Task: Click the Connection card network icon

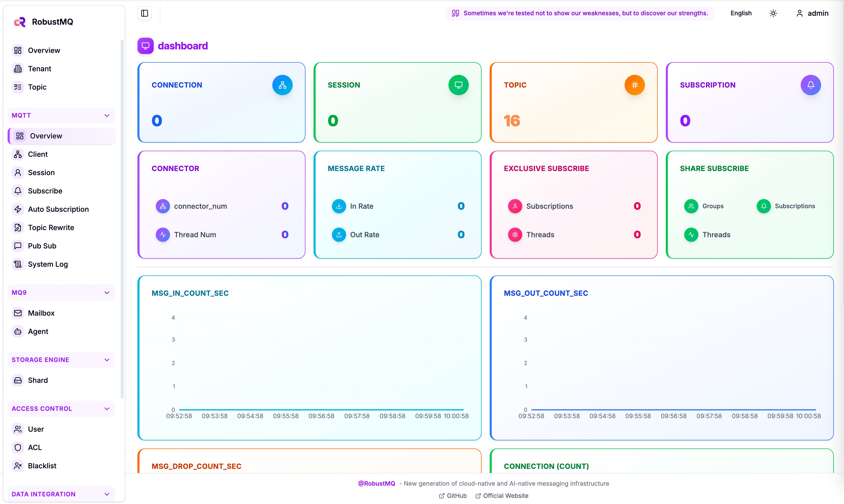Action: point(283,85)
